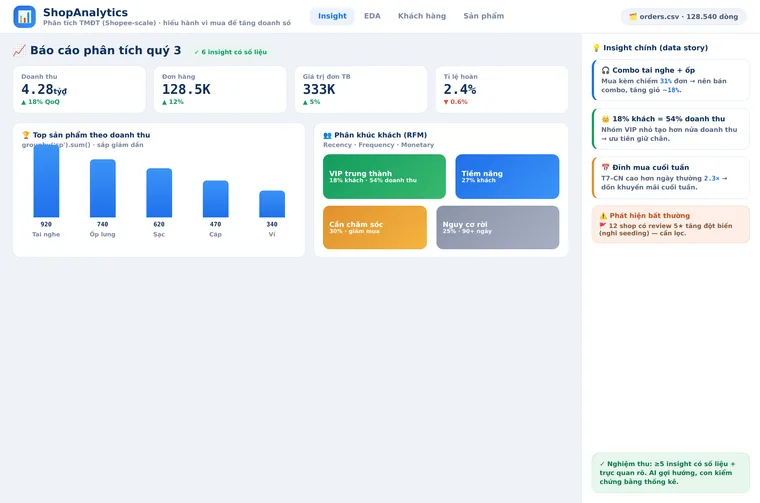This screenshot has width=760, height=503.
Task: Click the Ốp lưng bar in chart
Action: (x=103, y=188)
